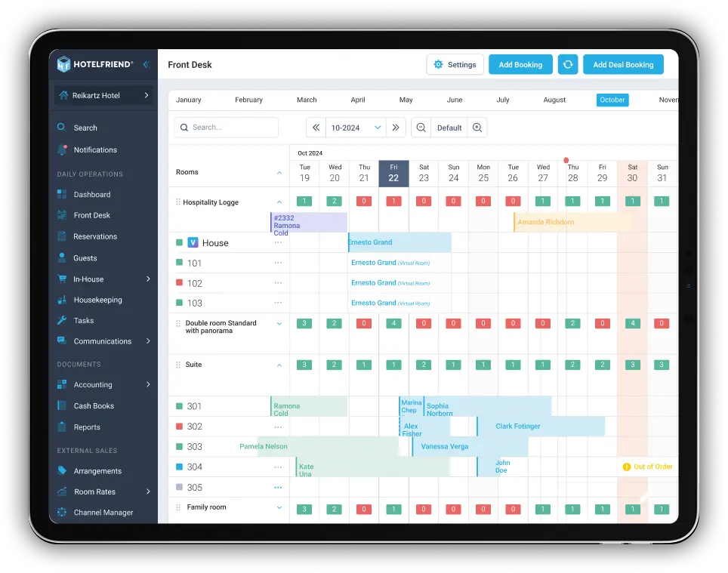Zoom in the calendar view
Image resolution: width=728 pixels, height=573 pixels.
pyautogui.click(x=477, y=128)
